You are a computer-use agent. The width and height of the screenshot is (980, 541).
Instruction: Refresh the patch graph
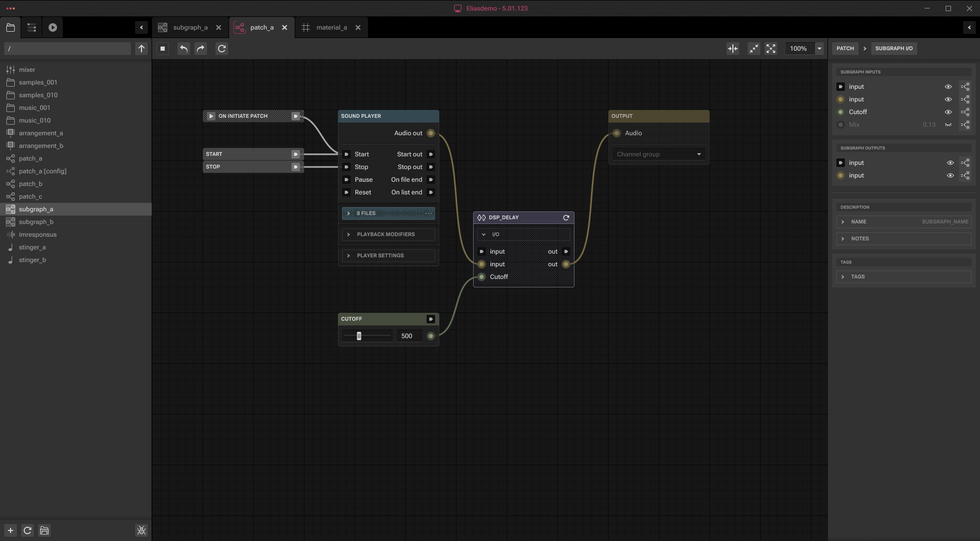point(222,49)
